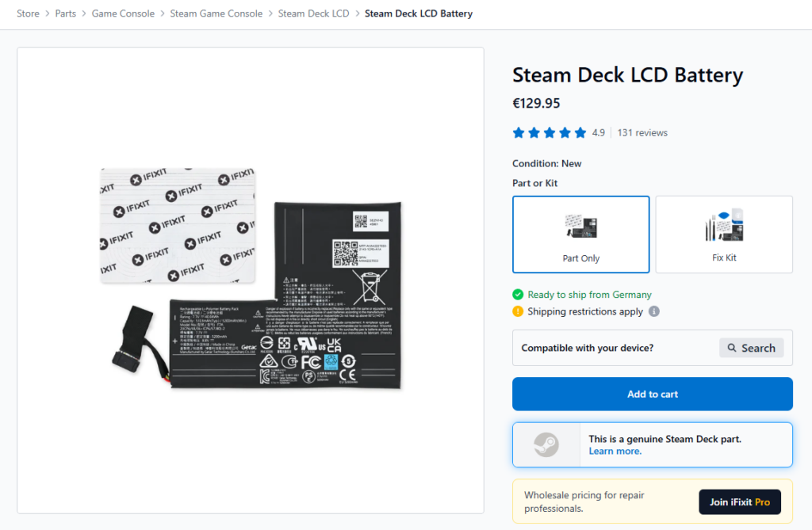Click the Steam logo icon
Screen dimensions: 812x530
(546, 444)
